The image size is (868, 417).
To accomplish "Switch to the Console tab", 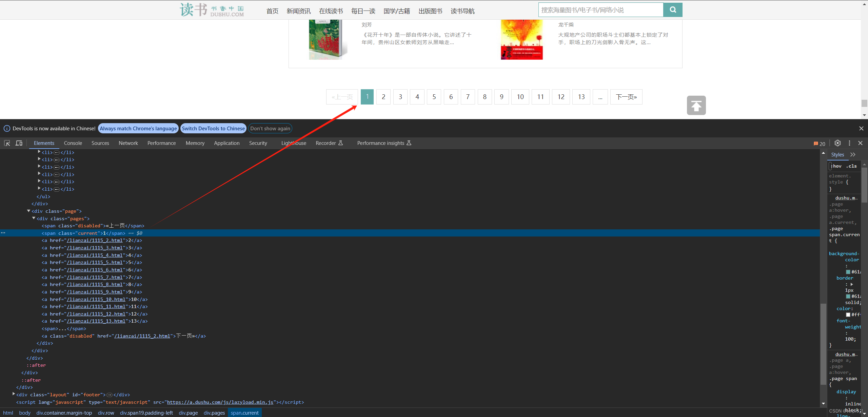I will [x=73, y=143].
